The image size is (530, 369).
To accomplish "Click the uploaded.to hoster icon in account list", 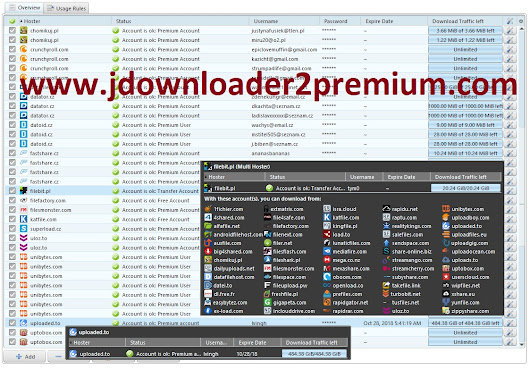I will point(23,323).
